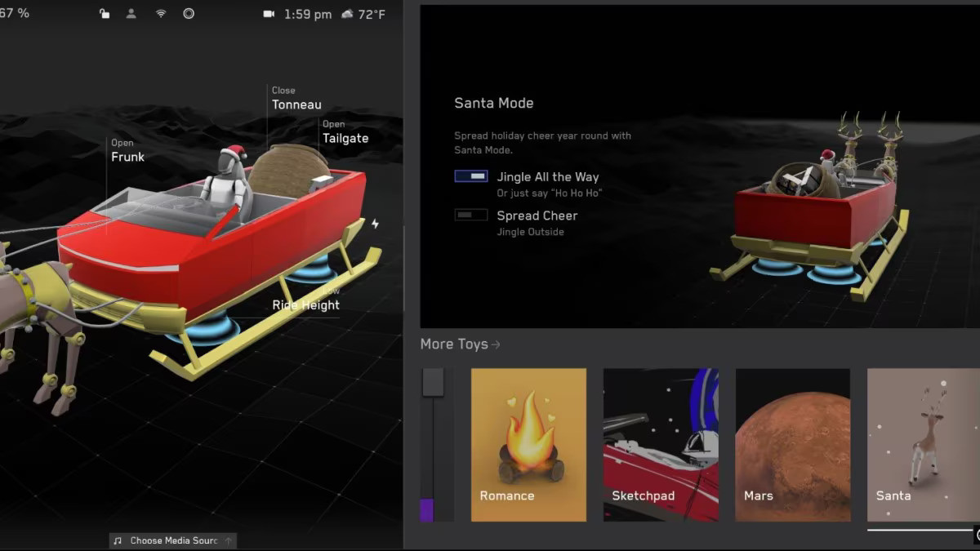Launch the Mars toy tile
The image size is (980, 551).
coord(792,445)
